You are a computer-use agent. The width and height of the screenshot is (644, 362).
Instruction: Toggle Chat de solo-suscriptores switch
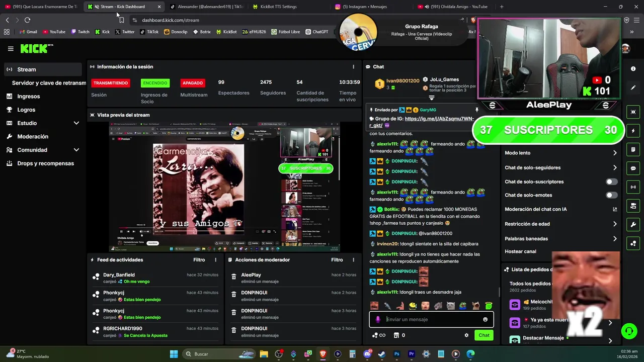[x=611, y=182]
